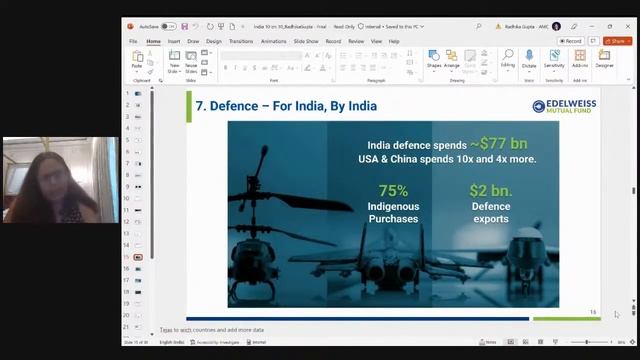Expand the Paste dropdown arrow
The image size is (640, 360).
(137, 71)
